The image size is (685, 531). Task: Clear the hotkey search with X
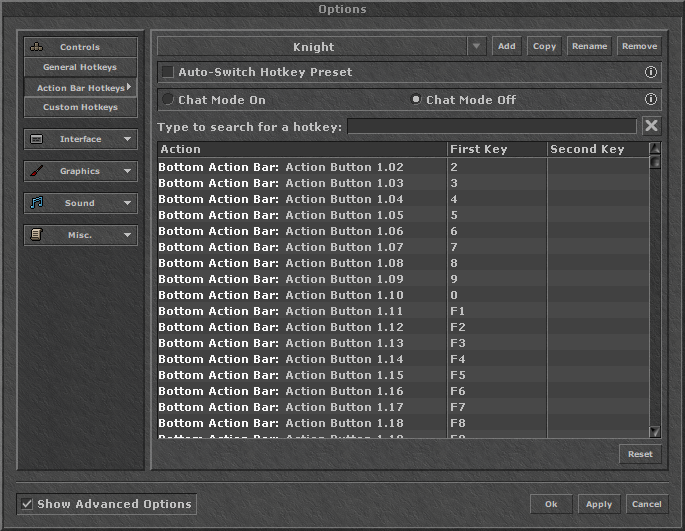(651, 126)
